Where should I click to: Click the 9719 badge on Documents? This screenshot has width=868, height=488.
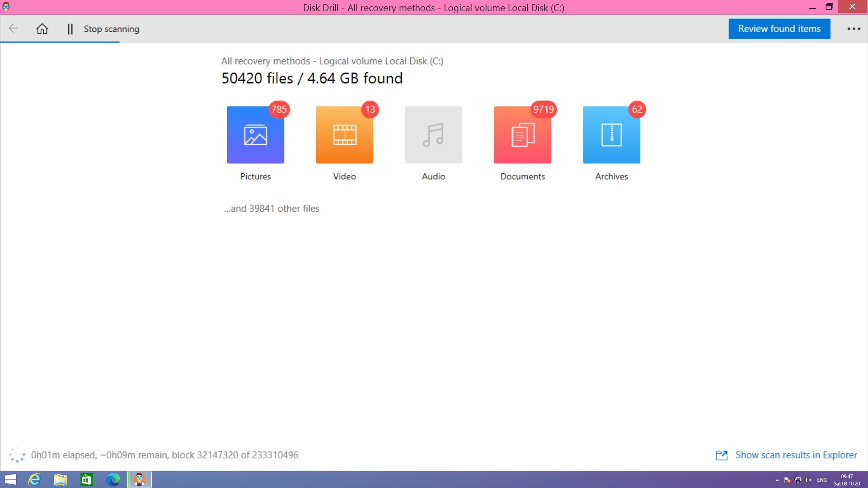pos(543,109)
